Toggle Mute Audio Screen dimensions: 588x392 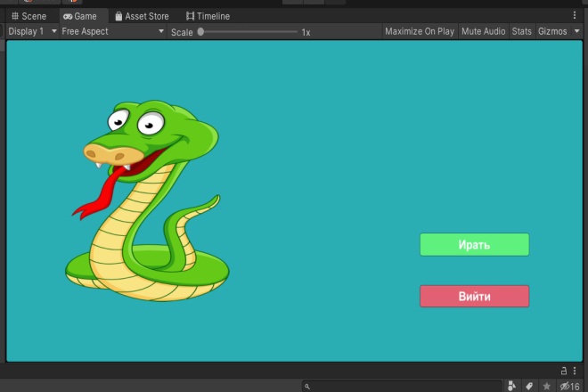click(x=484, y=31)
